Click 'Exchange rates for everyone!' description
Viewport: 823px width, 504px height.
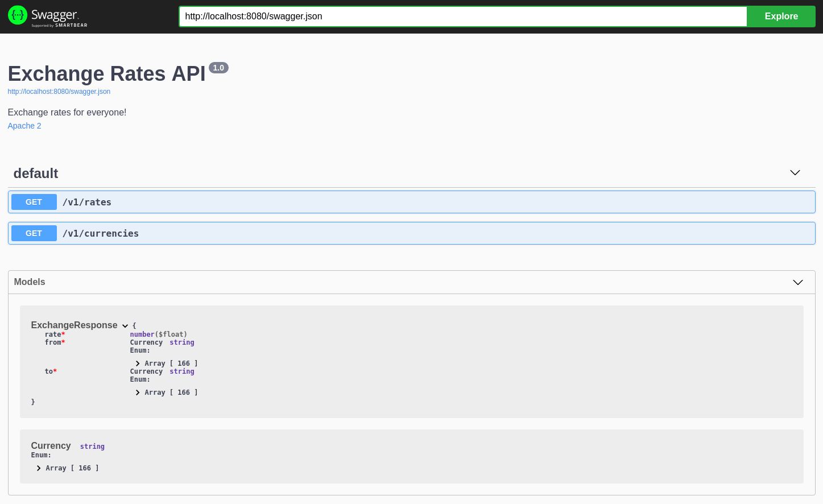tap(67, 113)
